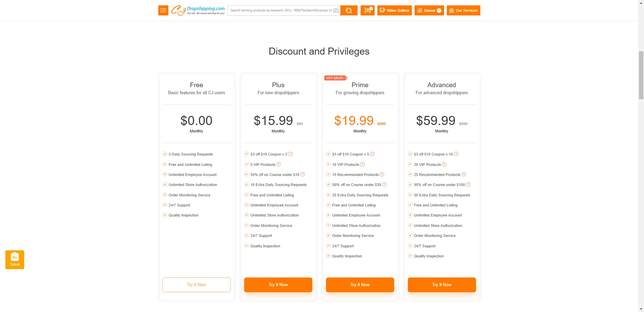
Task: Click help icon beside 15 Recommended Products
Action: tap(382, 175)
